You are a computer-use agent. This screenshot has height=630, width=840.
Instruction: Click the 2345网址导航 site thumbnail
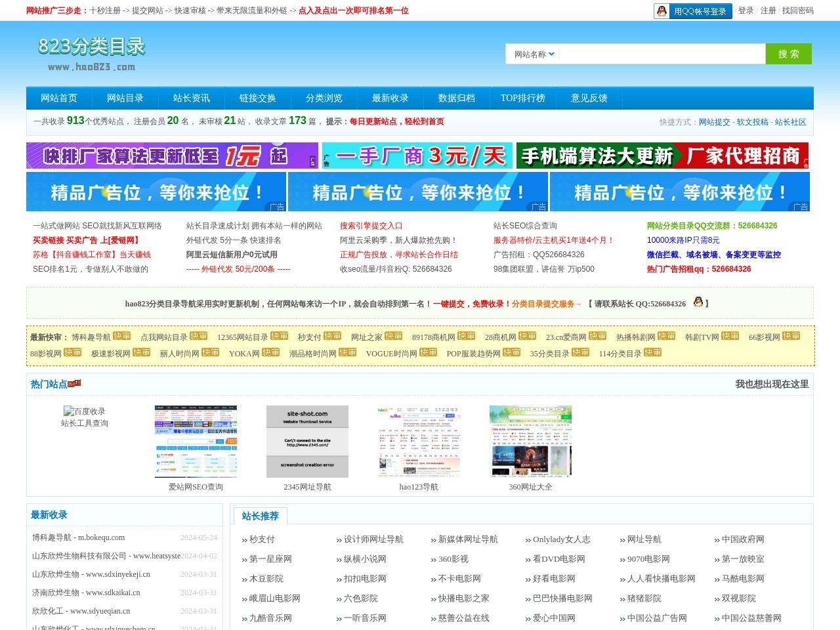pyautogui.click(x=307, y=441)
